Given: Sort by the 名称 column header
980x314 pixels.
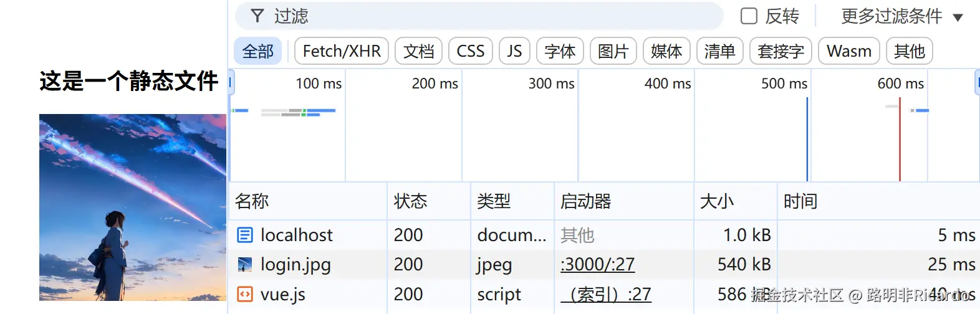Looking at the screenshot, I should [252, 201].
